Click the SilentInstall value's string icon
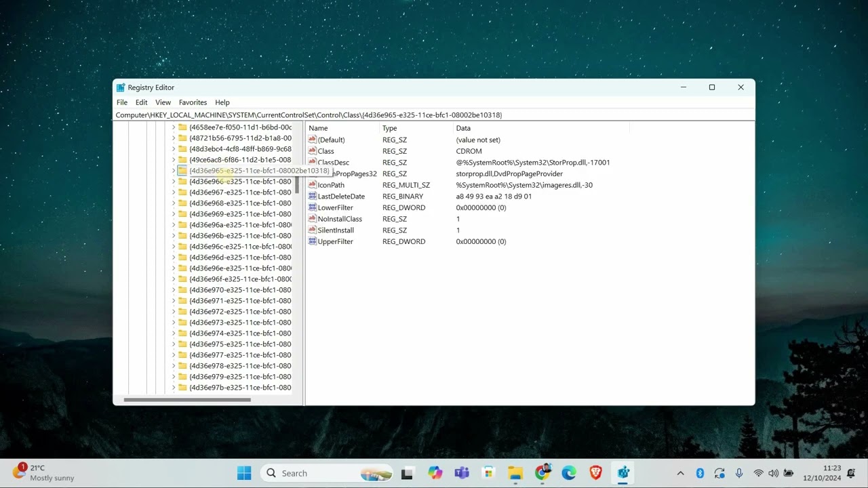868x488 pixels. pyautogui.click(x=313, y=230)
